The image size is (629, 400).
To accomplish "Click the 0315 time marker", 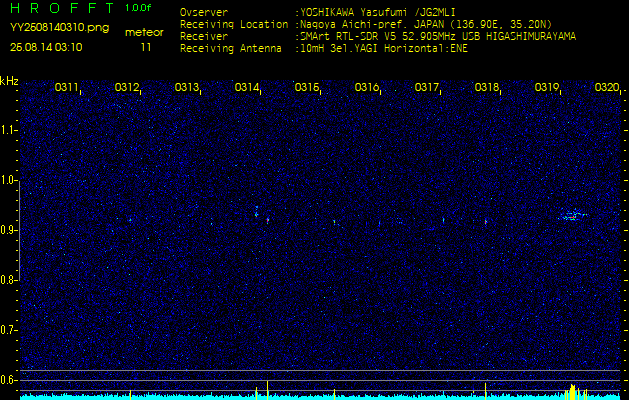I will point(306,87).
